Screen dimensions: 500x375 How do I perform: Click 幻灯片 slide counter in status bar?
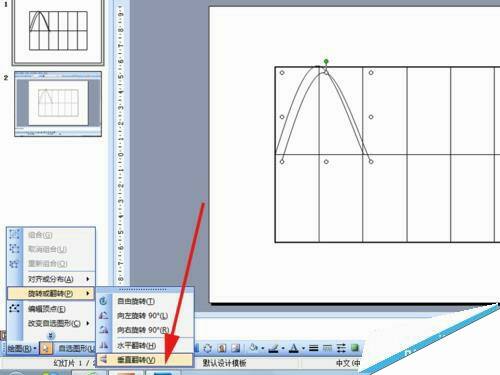(x=73, y=363)
